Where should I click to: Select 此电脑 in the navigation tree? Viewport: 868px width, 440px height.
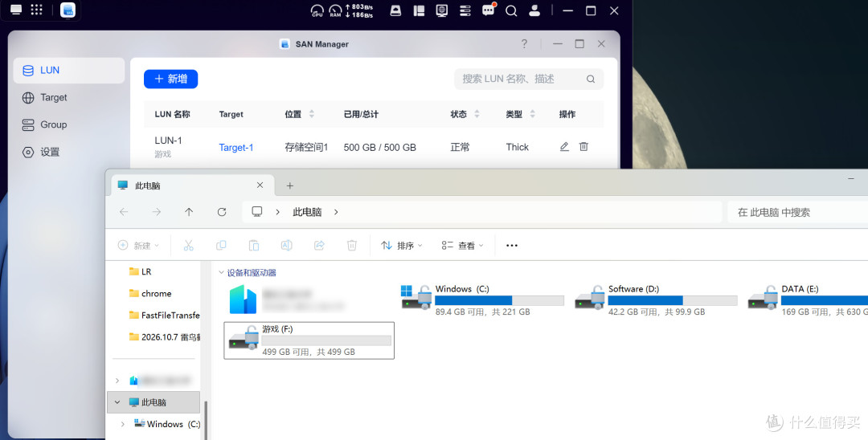154,402
